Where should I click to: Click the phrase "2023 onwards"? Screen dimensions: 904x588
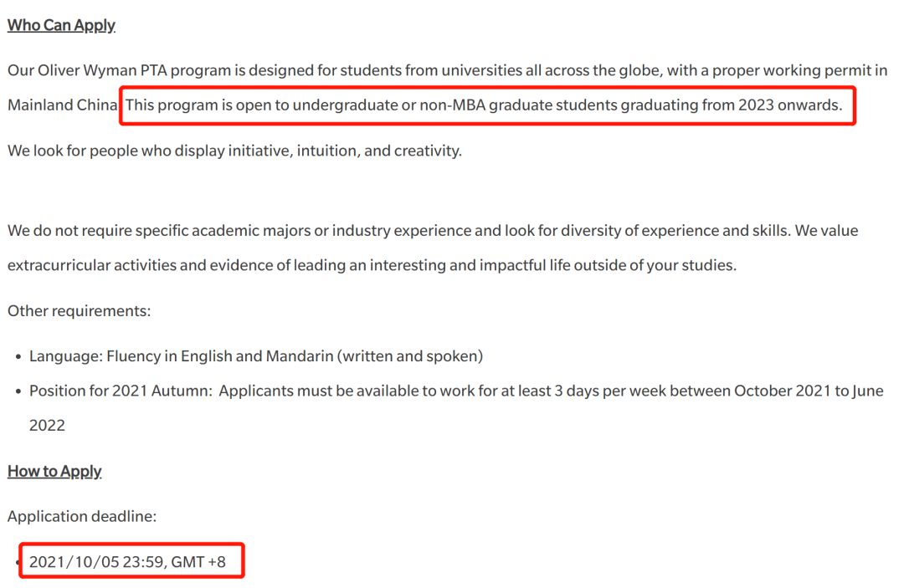tap(790, 105)
